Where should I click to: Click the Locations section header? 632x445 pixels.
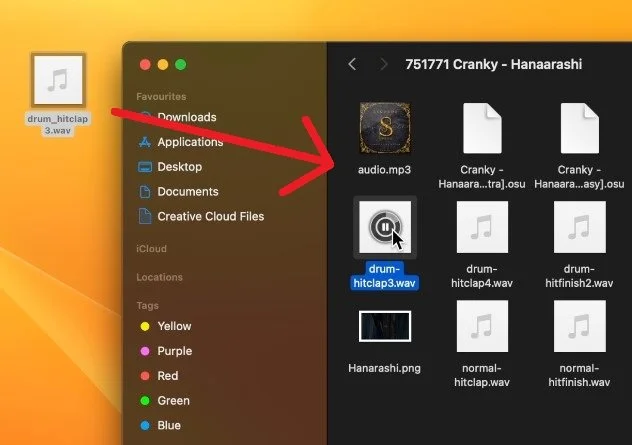(159, 277)
